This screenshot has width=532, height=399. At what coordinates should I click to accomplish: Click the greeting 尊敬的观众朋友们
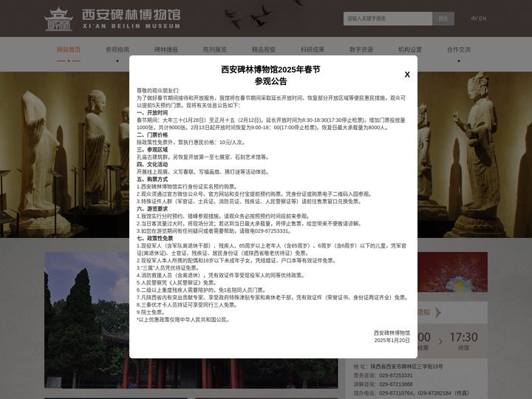click(158, 91)
